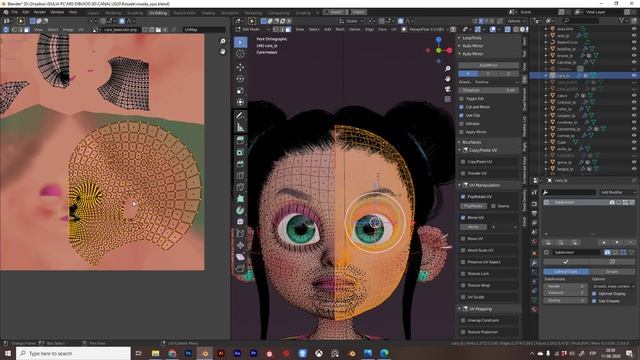Viewport: 640px width, 360px height.
Task: Open the Modifier properties wrench tab
Action: pyautogui.click(x=534, y=262)
